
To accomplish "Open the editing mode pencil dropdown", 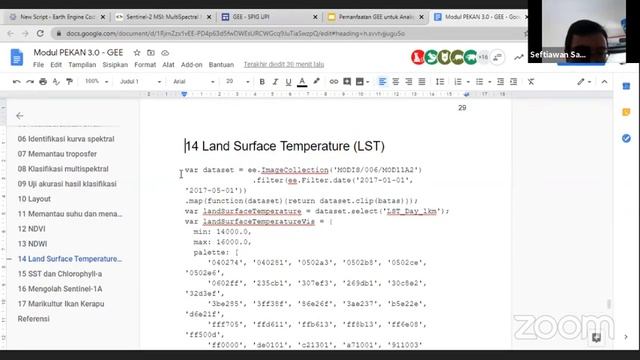I will coord(584,82).
